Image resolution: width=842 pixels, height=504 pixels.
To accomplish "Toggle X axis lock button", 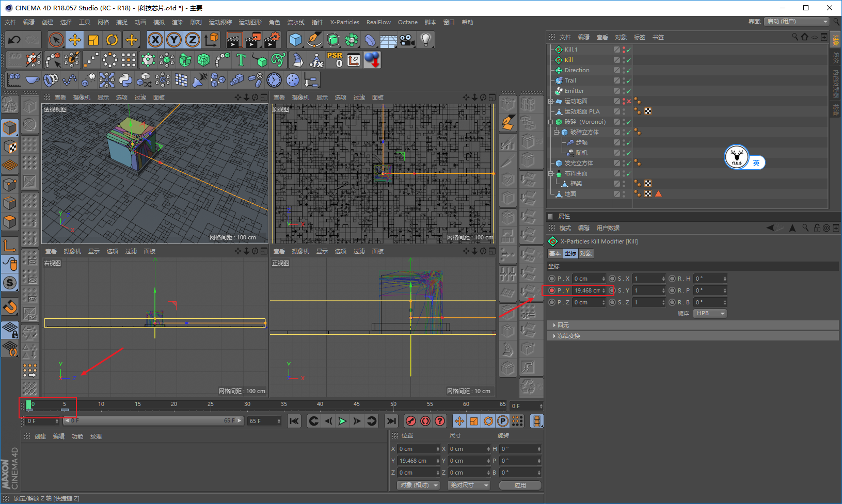I will point(155,40).
